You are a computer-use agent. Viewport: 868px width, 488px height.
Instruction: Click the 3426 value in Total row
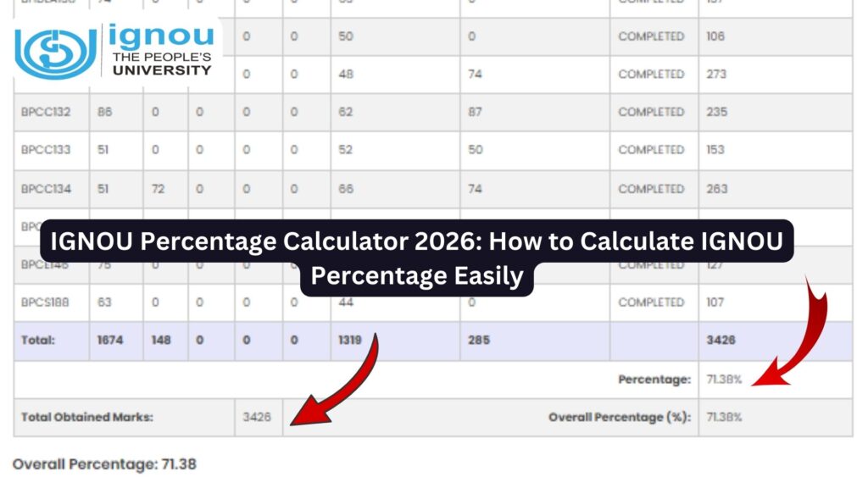coord(721,340)
